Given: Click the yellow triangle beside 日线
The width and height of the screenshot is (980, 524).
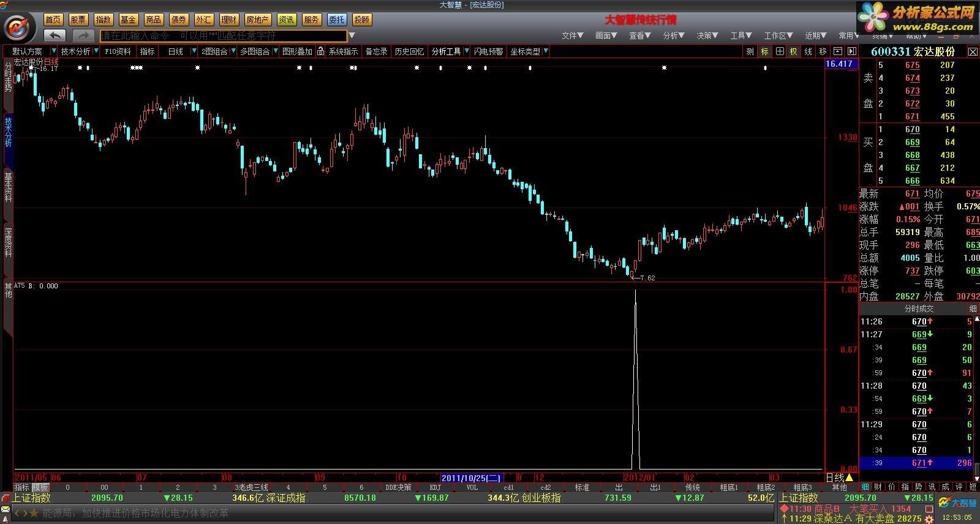Looking at the screenshot, I should pos(849,477).
